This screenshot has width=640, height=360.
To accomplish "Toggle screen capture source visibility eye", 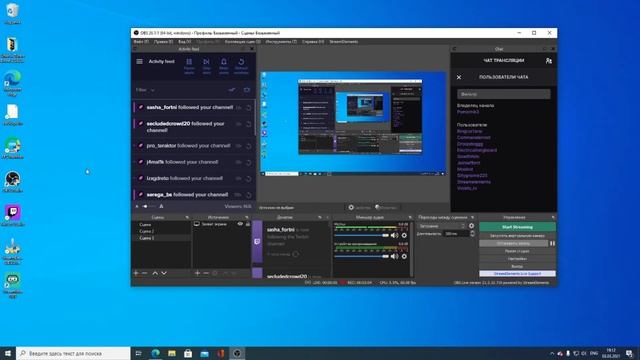I will pyautogui.click(x=240, y=224).
